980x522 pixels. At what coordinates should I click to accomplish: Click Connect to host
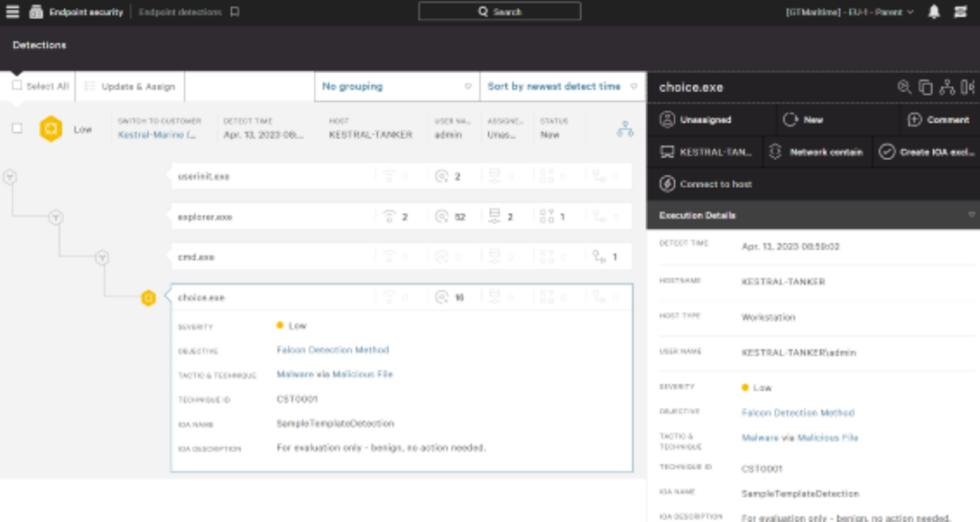(706, 184)
